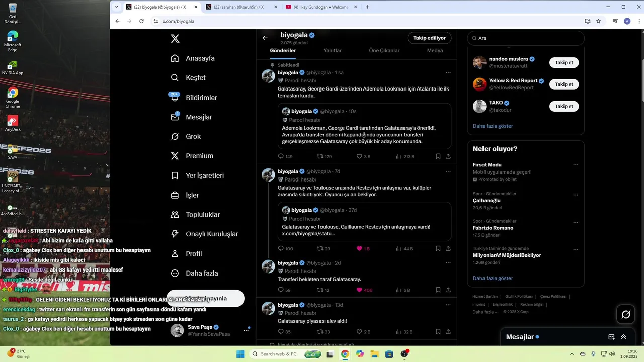Click Takip ediliyor button

pyautogui.click(x=429, y=38)
